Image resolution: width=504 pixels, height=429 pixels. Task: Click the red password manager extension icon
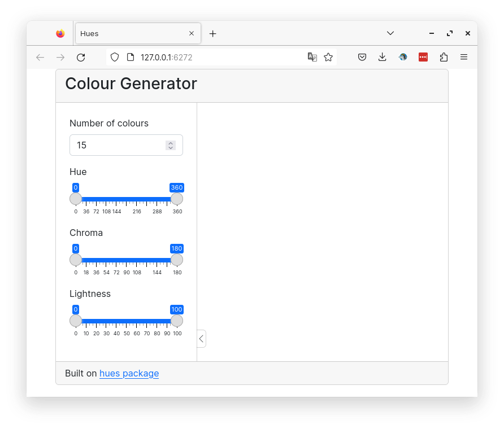pos(423,57)
